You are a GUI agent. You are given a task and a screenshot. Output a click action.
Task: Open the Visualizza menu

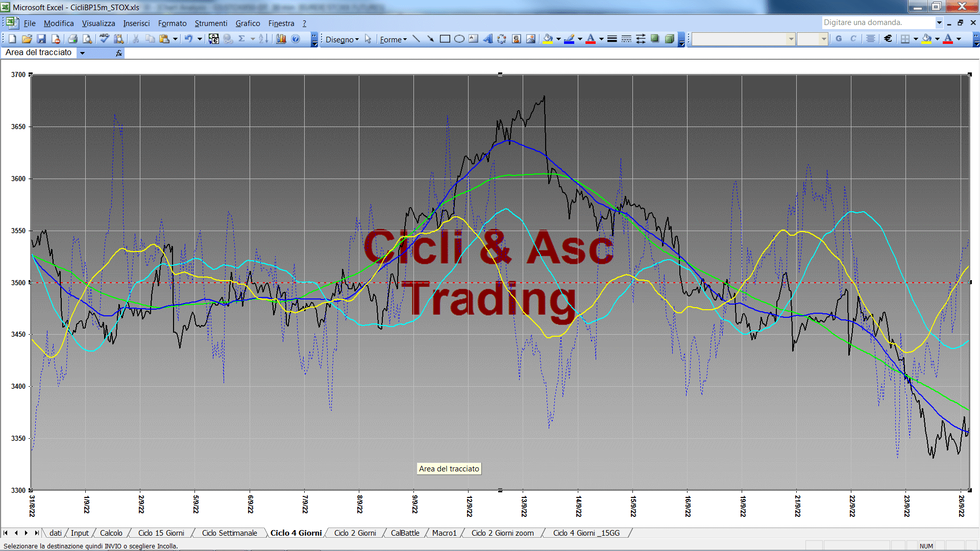pyautogui.click(x=99, y=23)
